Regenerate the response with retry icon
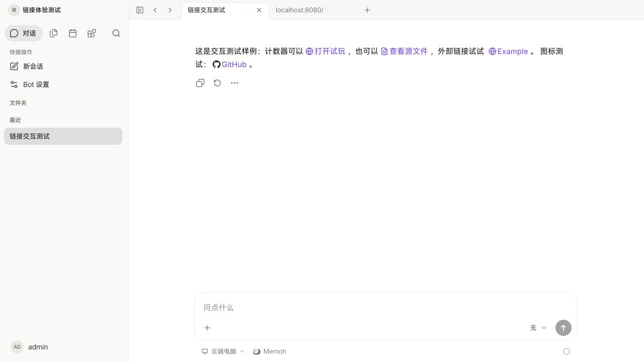Viewport: 644px width, 362px height. coord(217,83)
